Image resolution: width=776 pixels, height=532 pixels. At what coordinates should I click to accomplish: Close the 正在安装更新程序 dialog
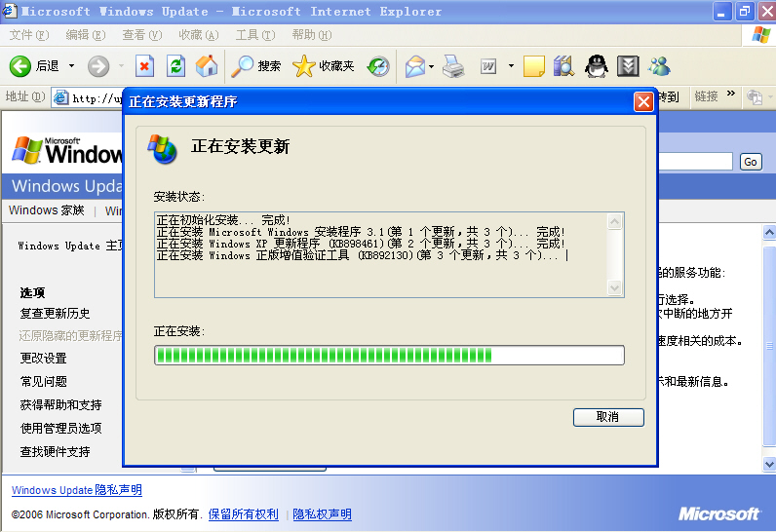pyautogui.click(x=643, y=102)
